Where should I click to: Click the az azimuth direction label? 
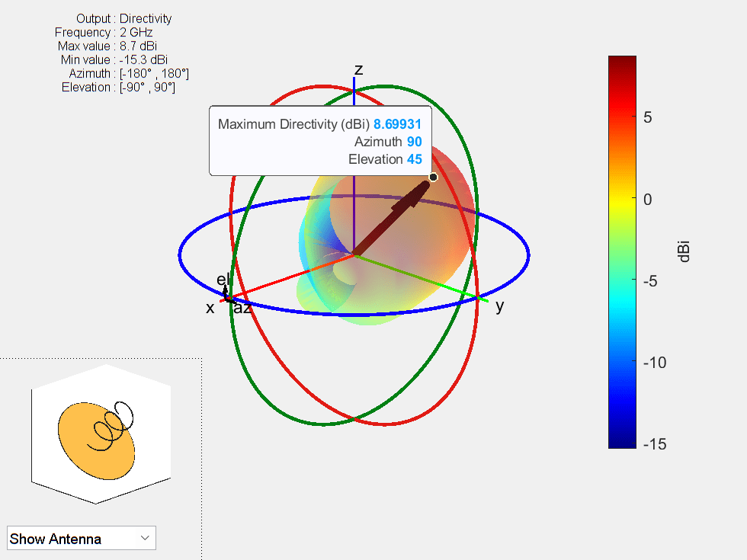[x=242, y=309]
